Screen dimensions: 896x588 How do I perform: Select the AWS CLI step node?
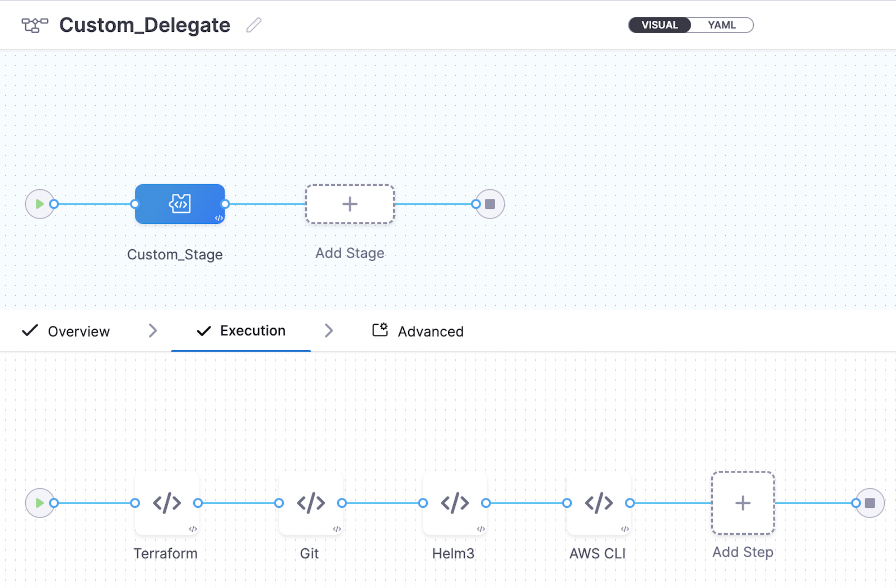pyautogui.click(x=599, y=503)
